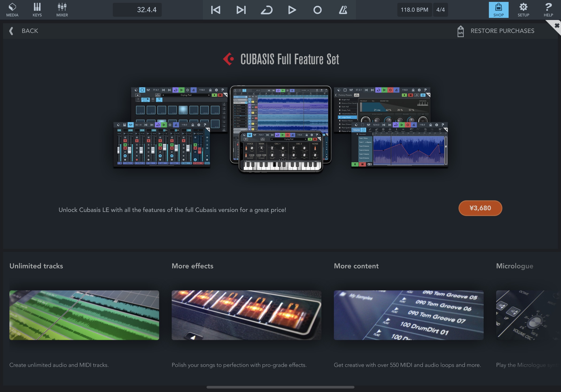Click the Restore Purchases price tag icon
Image resolution: width=561 pixels, height=392 pixels.
click(461, 31)
